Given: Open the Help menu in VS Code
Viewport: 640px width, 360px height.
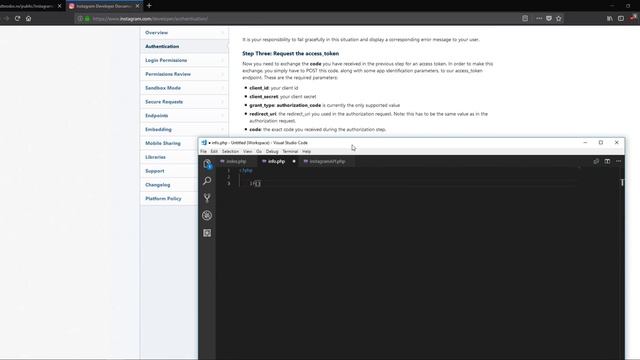Looking at the screenshot, I should [307, 151].
